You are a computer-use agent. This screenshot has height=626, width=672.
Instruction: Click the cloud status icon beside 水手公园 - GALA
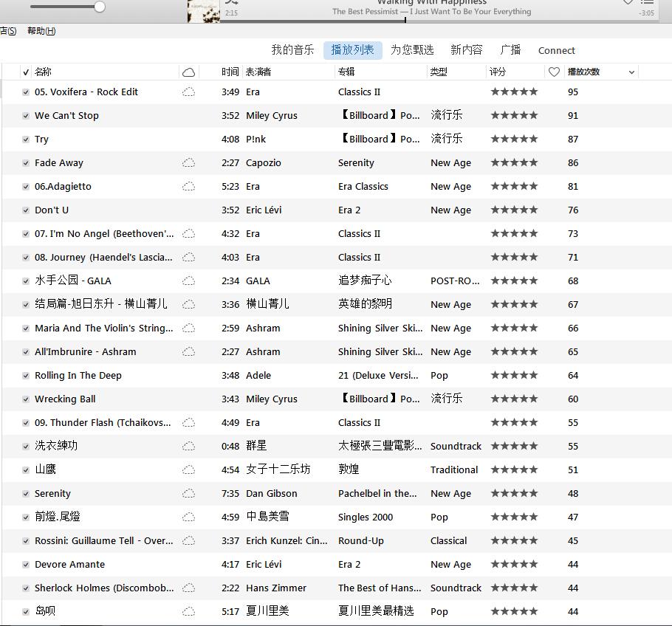tap(189, 281)
